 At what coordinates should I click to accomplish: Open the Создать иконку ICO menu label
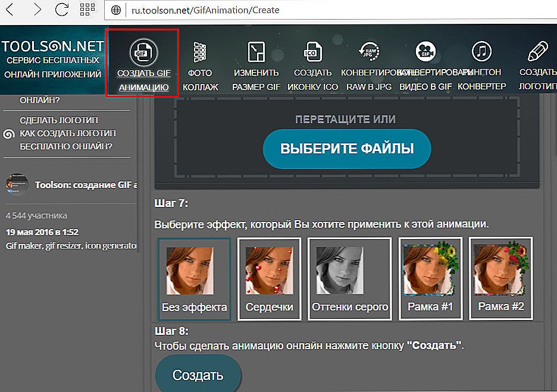312,80
